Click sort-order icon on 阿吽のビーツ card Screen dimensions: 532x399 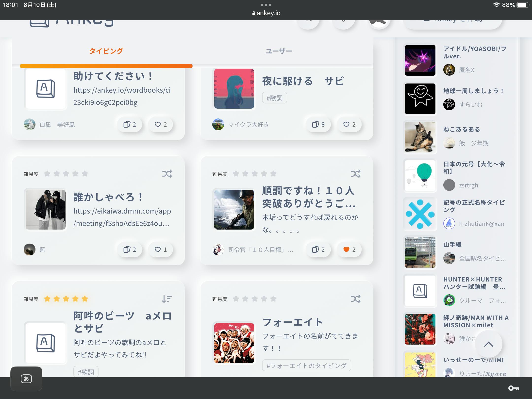pyautogui.click(x=167, y=299)
